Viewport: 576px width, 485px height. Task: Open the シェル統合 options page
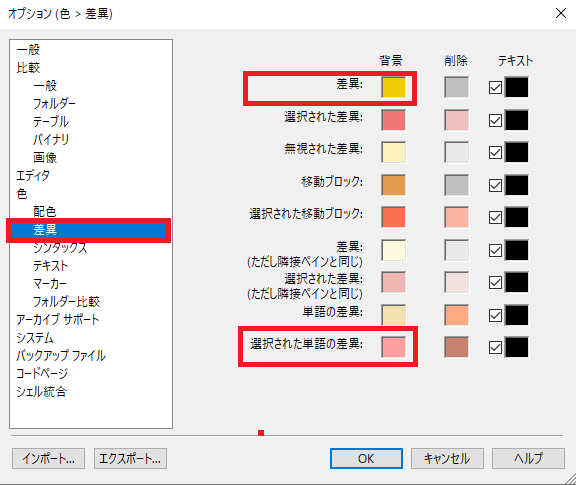point(42,392)
